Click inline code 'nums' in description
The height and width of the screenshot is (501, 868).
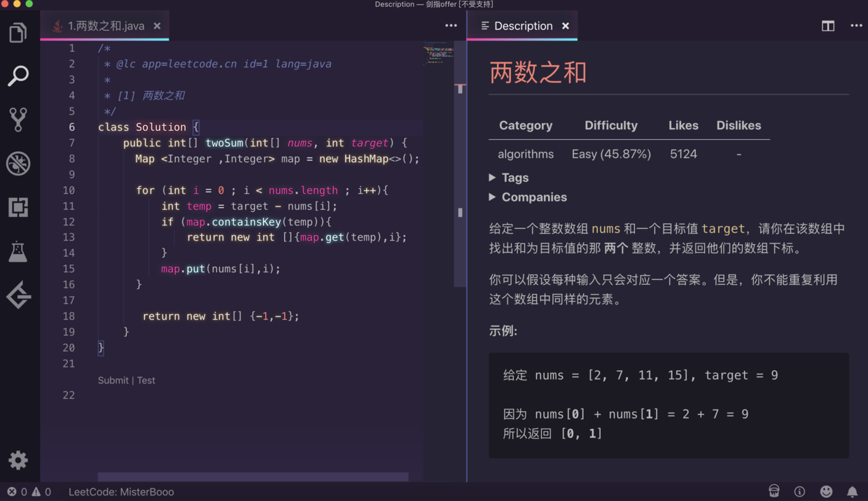coord(605,229)
